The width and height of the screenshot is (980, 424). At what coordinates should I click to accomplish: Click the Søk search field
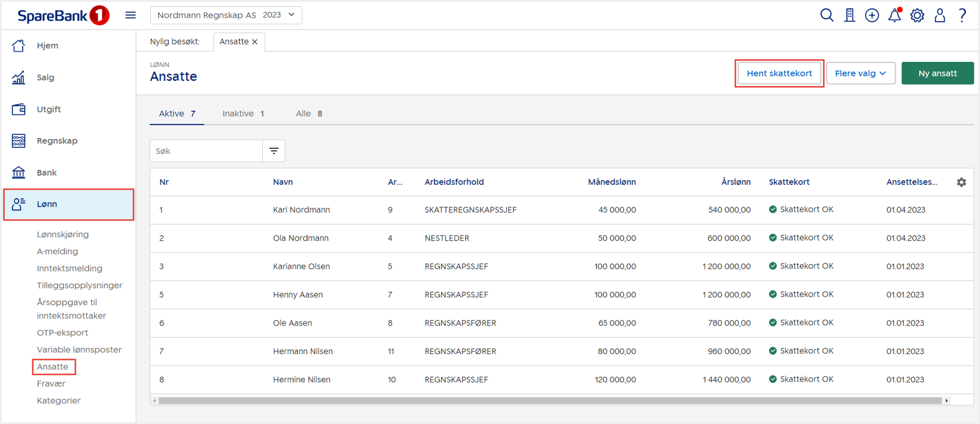click(x=206, y=151)
